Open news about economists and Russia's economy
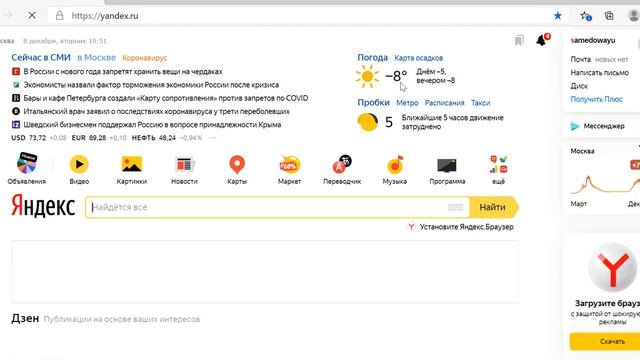 click(x=151, y=85)
